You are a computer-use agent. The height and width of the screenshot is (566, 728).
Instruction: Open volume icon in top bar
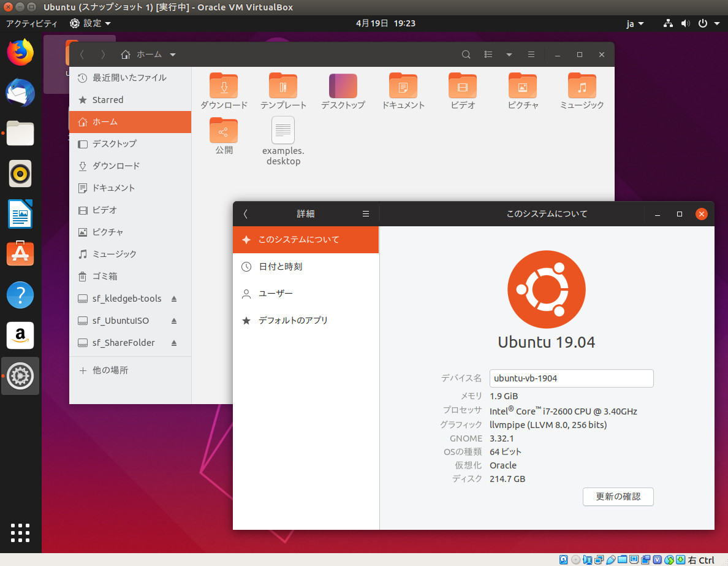tap(685, 23)
